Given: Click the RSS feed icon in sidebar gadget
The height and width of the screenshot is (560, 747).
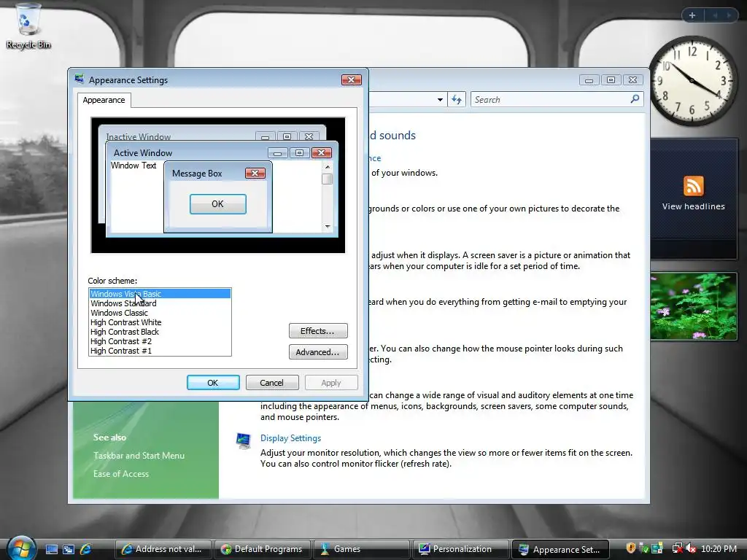Looking at the screenshot, I should pos(693,186).
